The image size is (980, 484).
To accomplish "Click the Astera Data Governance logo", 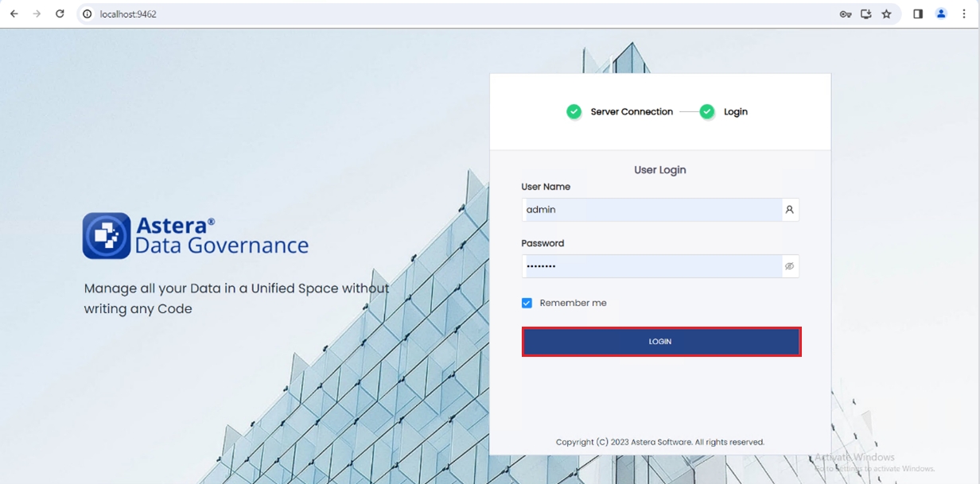I will tap(107, 235).
